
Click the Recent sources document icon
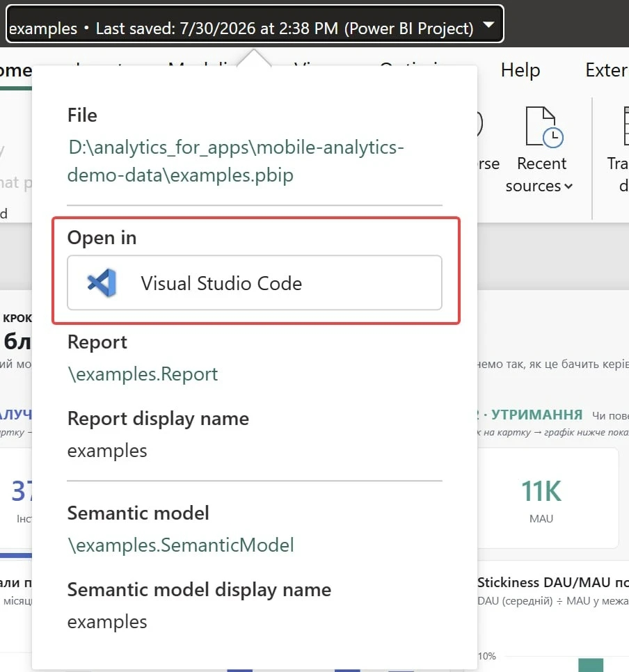(x=543, y=127)
